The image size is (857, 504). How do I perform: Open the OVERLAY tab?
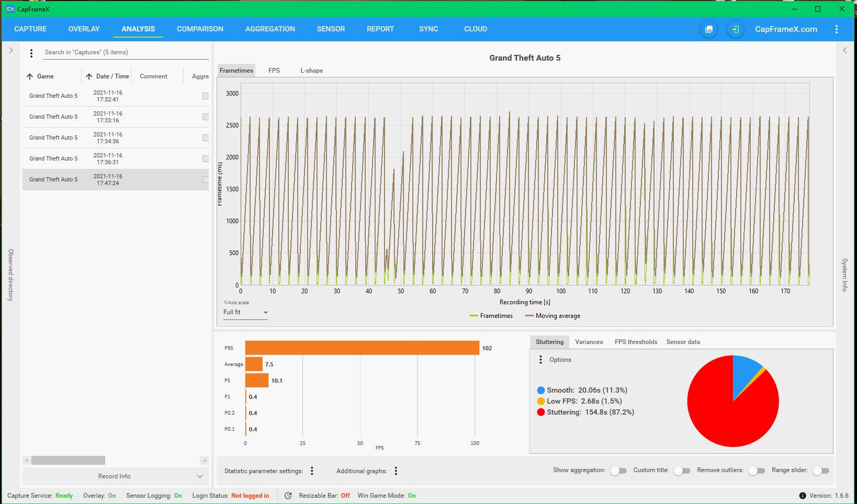[x=84, y=29]
